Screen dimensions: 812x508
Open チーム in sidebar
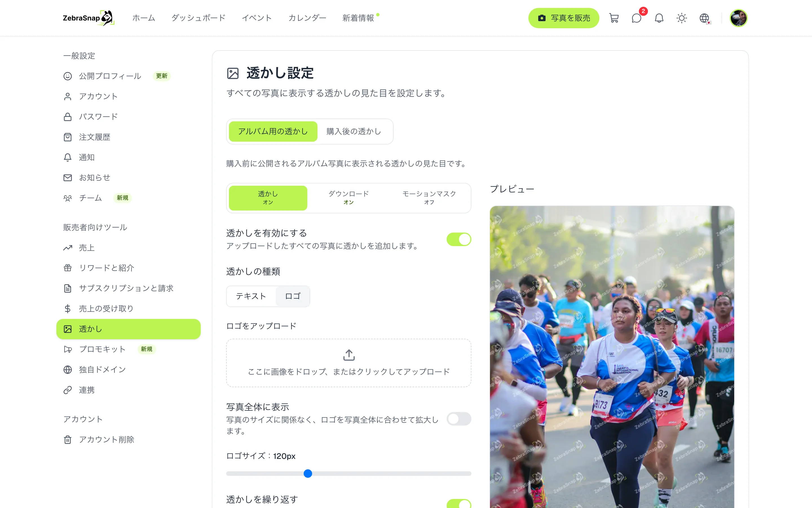point(129,198)
